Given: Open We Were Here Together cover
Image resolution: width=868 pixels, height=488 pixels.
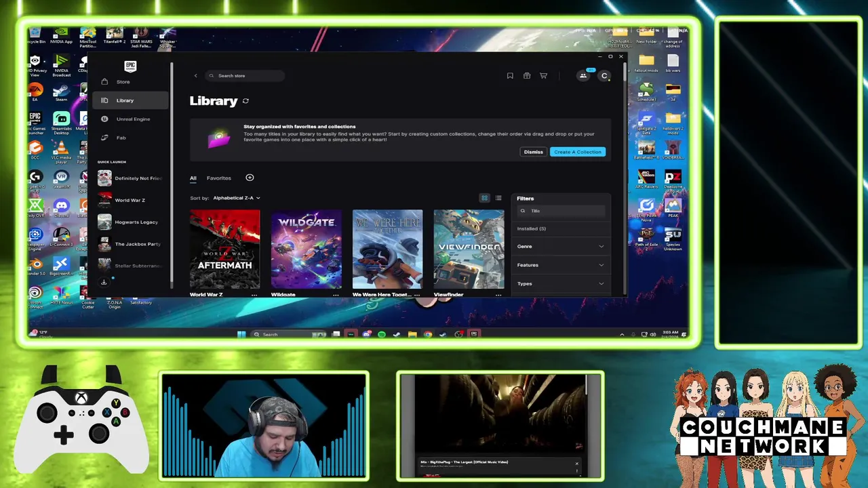Looking at the screenshot, I should 388,249.
